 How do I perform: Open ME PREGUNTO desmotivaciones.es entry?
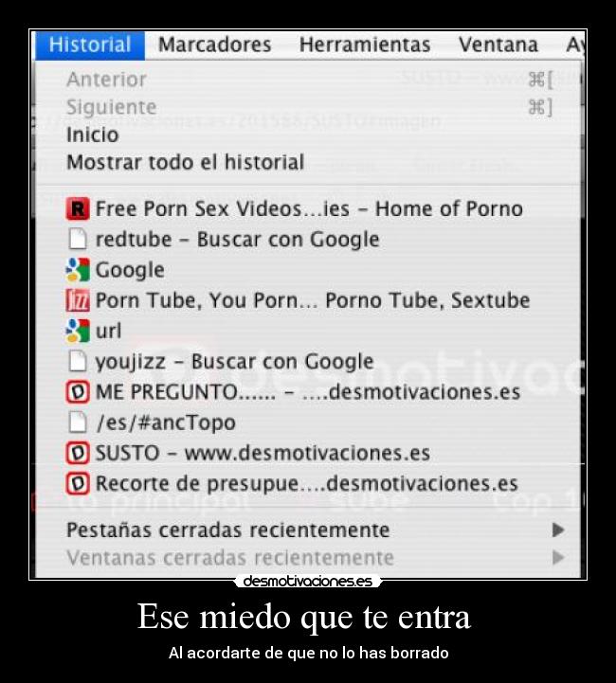tap(308, 391)
